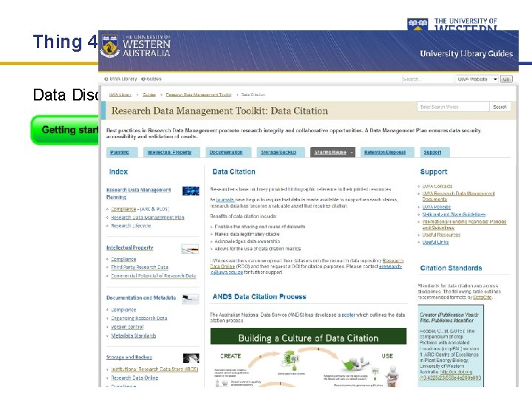Open Storage and Backup index heading link
The width and height of the screenshot is (532, 399).
(129, 358)
